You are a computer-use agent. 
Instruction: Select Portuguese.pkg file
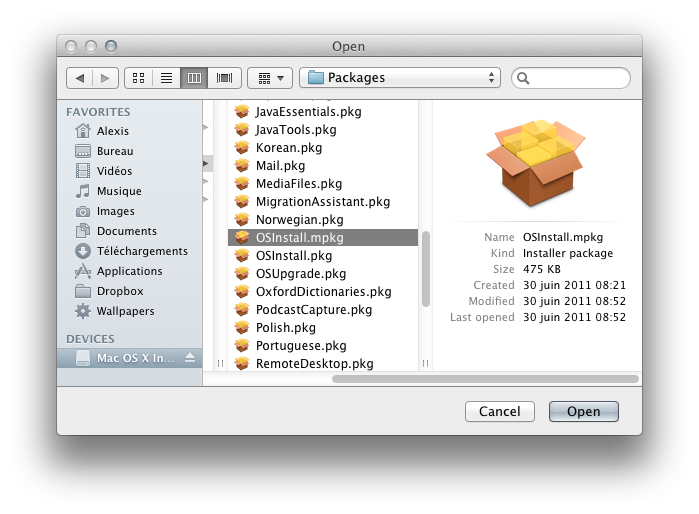(x=323, y=345)
